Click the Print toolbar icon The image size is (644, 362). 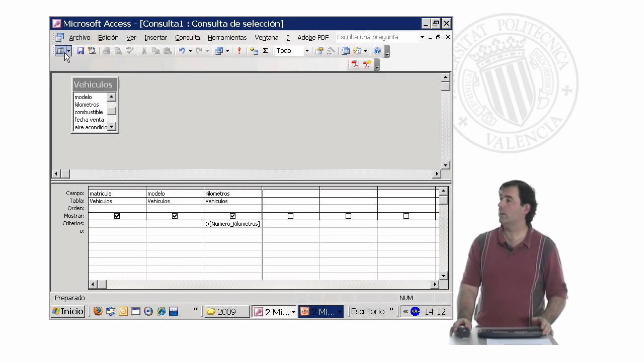pos(106,51)
